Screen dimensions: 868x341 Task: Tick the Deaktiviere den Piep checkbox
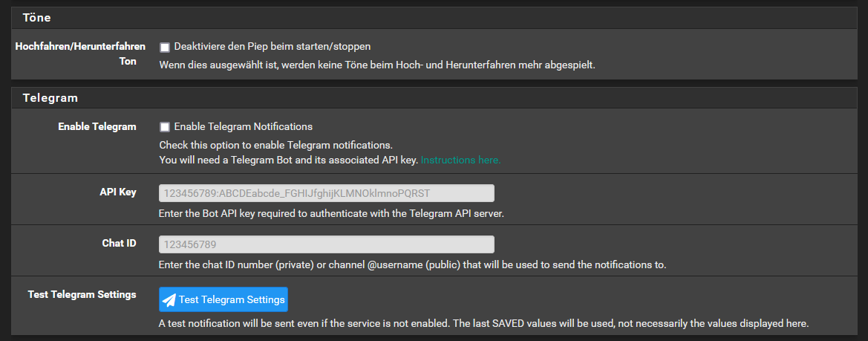click(x=164, y=47)
